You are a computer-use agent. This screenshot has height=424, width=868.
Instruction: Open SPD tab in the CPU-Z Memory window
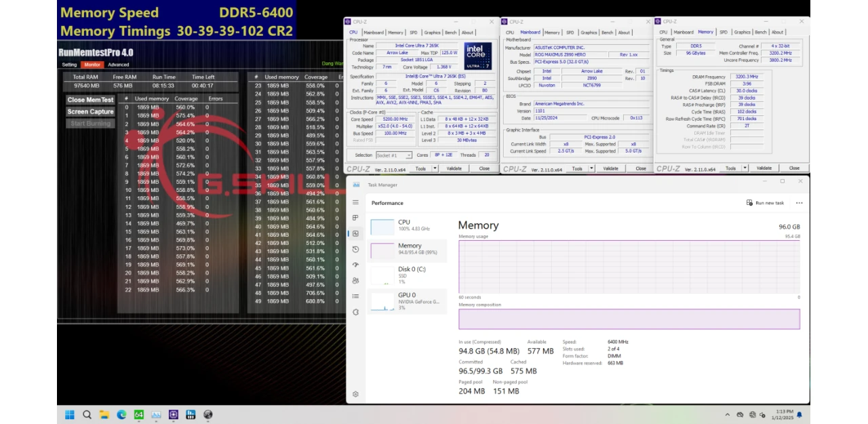tap(724, 33)
